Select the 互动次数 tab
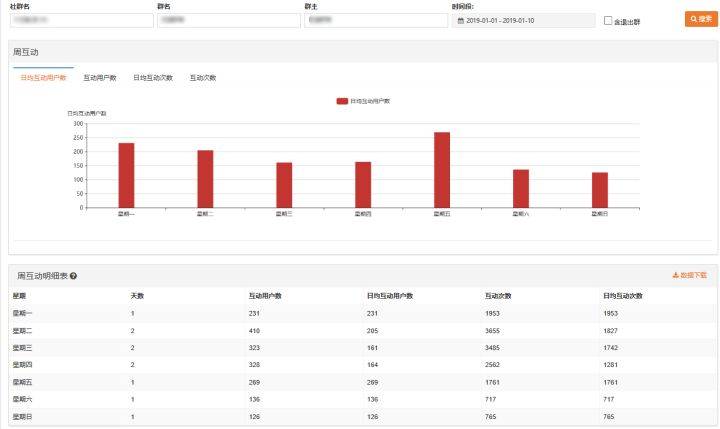This screenshot has height=429, width=720. point(203,77)
